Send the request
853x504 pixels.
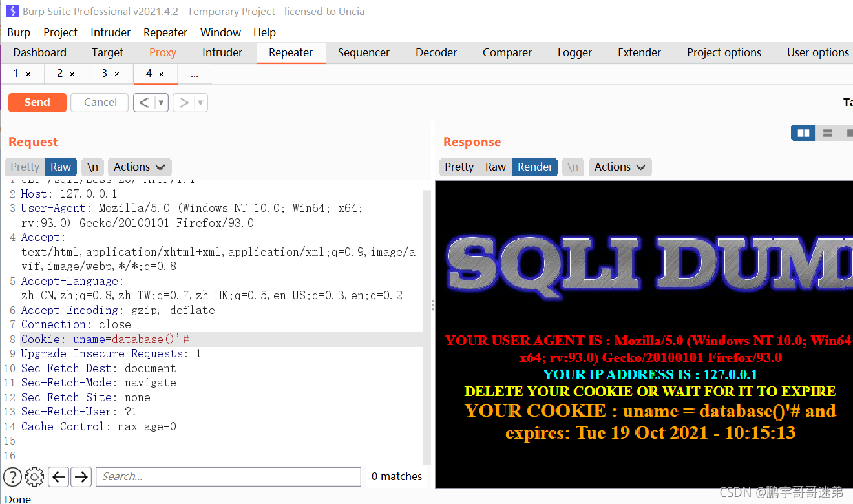pos(37,102)
